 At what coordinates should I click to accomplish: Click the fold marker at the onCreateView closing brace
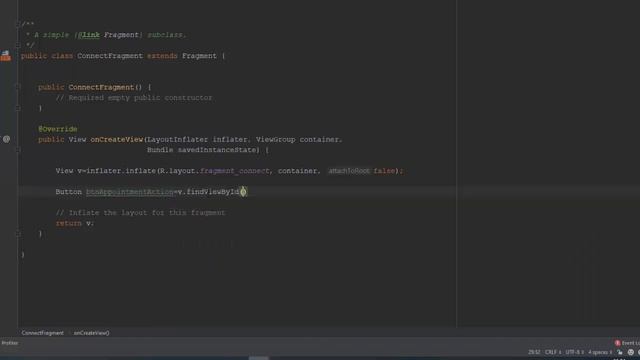18,233
